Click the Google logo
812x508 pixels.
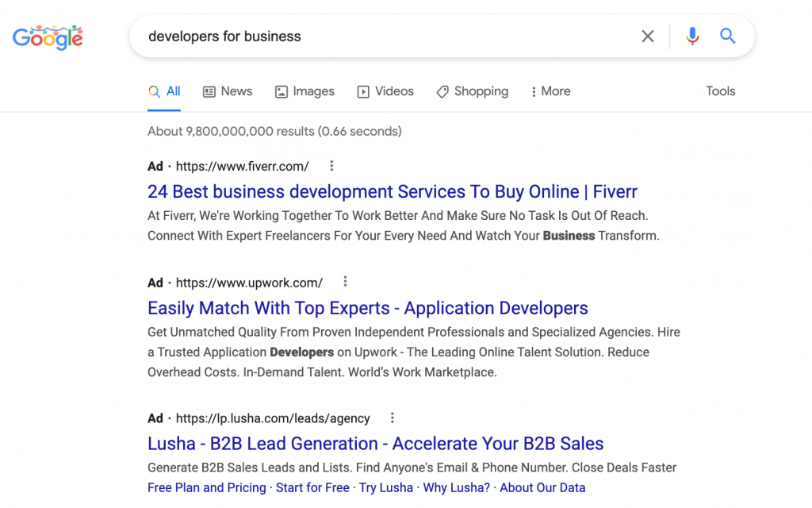[x=48, y=37]
